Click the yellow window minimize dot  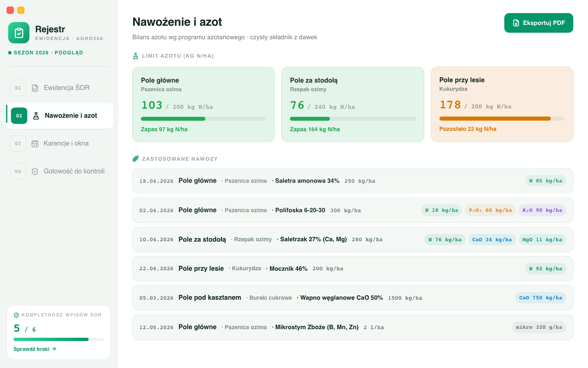21,10
